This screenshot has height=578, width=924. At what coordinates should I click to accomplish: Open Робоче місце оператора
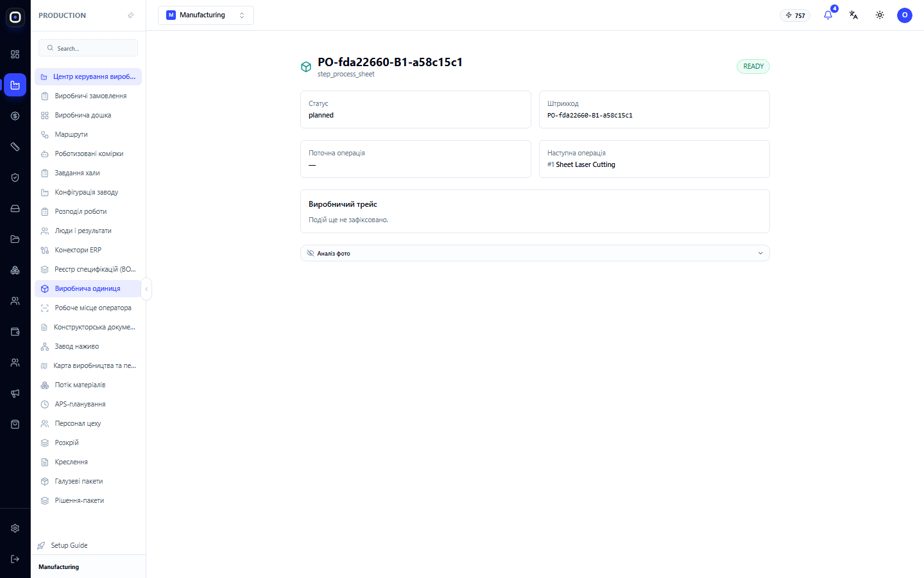pos(88,308)
